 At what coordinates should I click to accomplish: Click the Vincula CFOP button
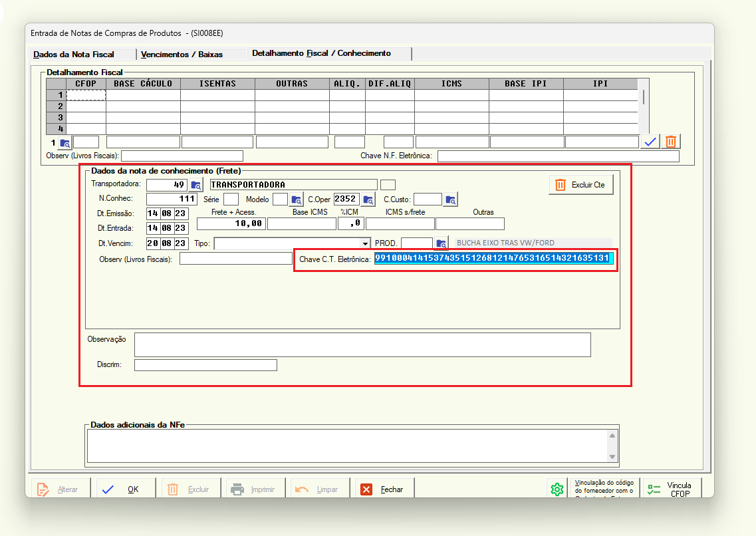click(x=672, y=489)
